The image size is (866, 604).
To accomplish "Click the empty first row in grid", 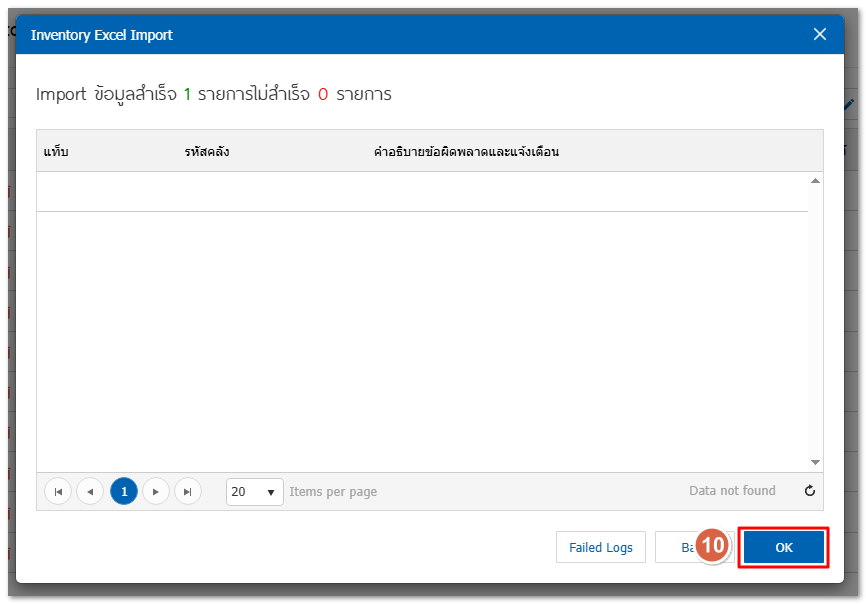I will (x=422, y=191).
